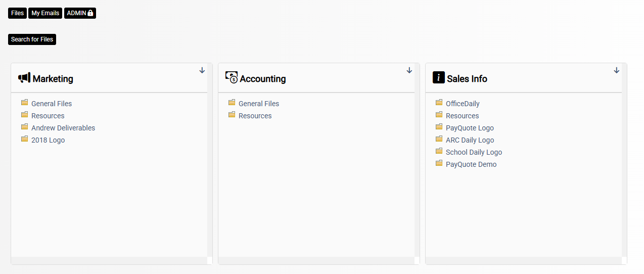Viewport: 644px width, 274px height.
Task: Click the folder icon next to 2018 Logo
Action: (x=24, y=139)
